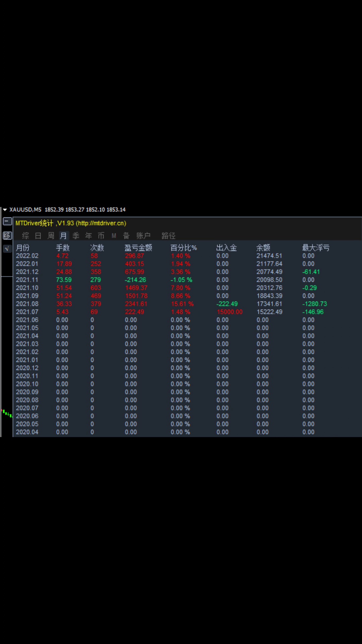This screenshot has height=644, width=362.
Task: Click the 21474.51 balance value
Action: click(x=269, y=256)
